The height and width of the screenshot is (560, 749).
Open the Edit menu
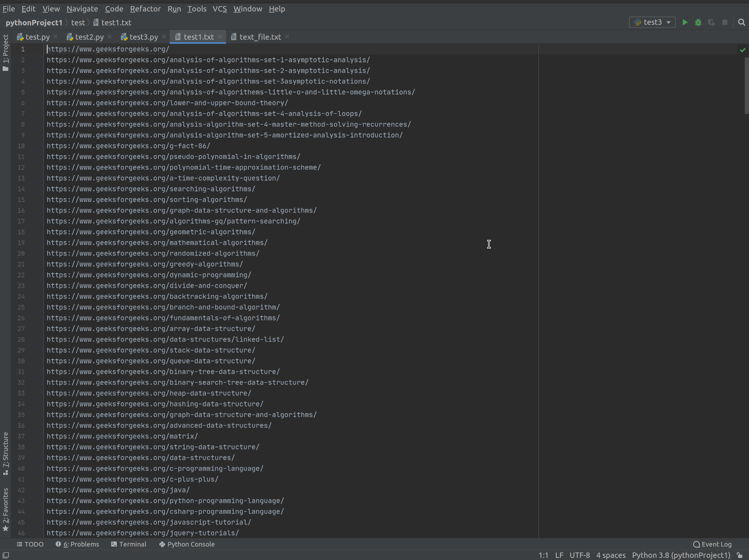click(28, 9)
